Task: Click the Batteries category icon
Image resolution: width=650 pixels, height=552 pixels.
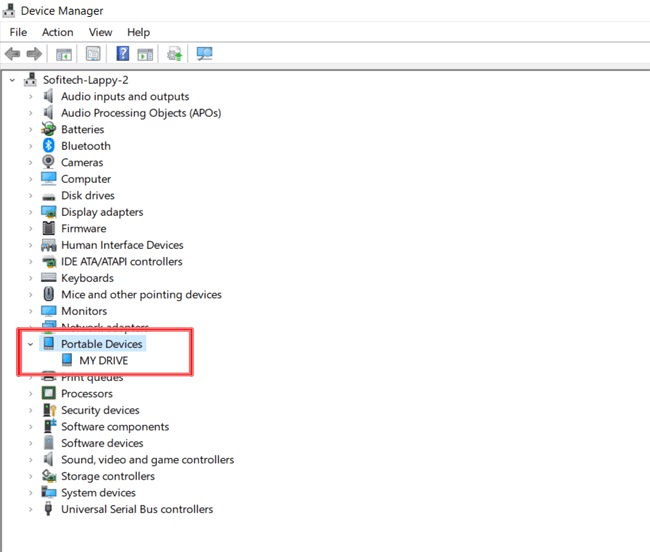Action: point(49,129)
